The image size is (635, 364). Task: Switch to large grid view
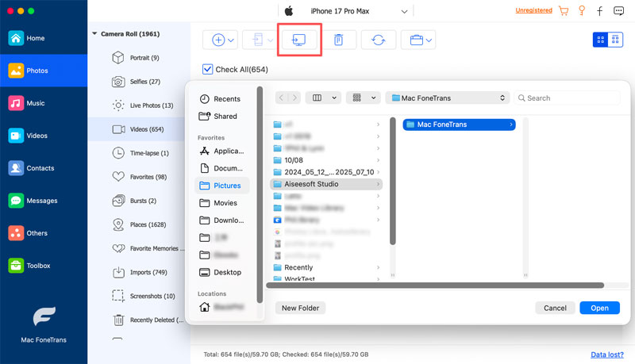pos(601,40)
